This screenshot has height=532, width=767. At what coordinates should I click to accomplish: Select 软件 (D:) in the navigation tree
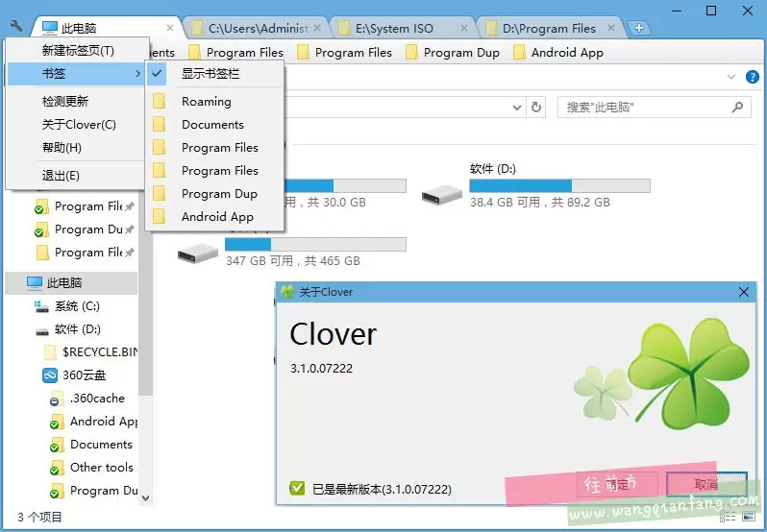[77, 329]
